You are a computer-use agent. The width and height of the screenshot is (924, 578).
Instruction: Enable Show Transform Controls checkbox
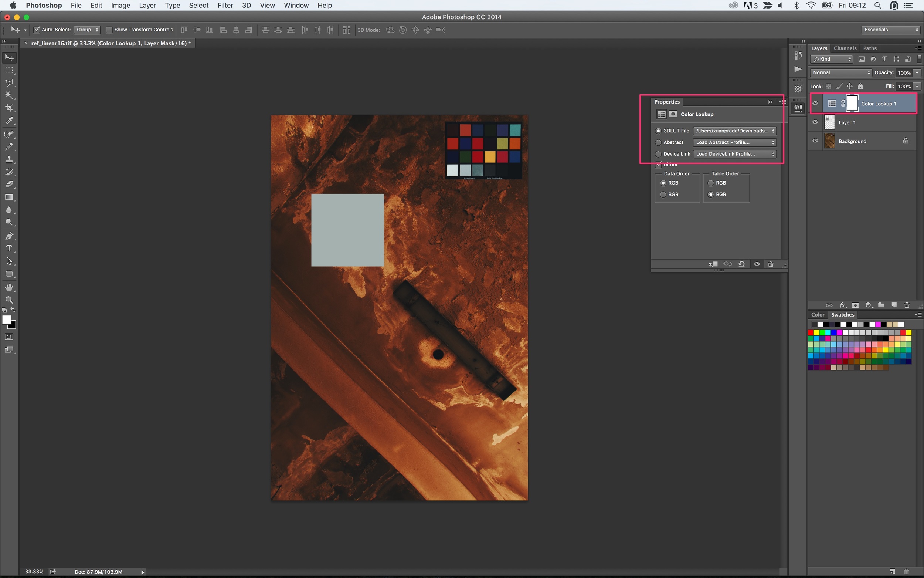(x=109, y=30)
